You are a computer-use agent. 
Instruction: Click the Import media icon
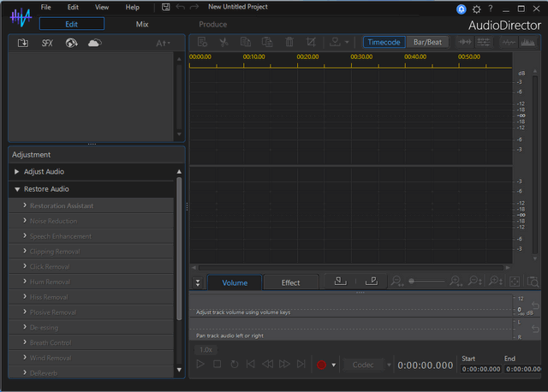[x=23, y=43]
